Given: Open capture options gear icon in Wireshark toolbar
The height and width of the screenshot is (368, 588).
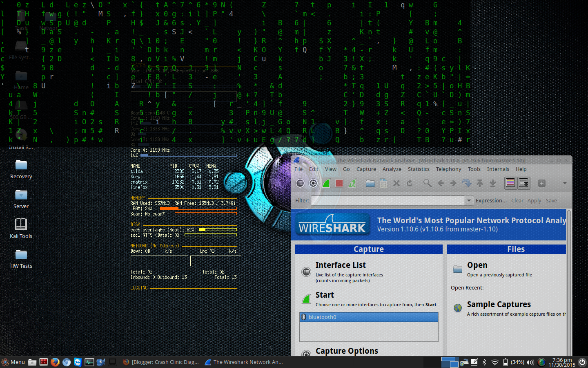Looking at the screenshot, I should coord(313,183).
